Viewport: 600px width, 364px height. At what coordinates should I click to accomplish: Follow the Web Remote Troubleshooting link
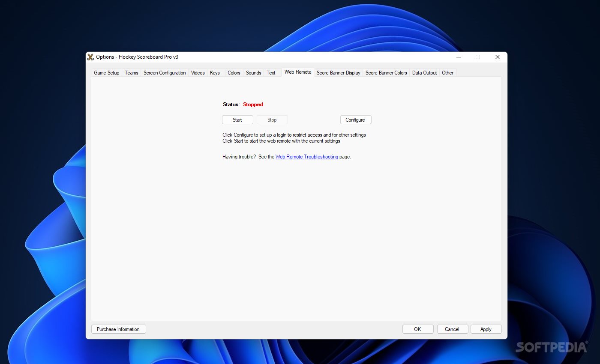click(307, 157)
